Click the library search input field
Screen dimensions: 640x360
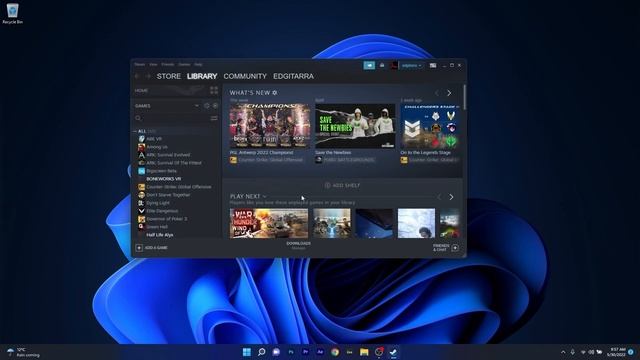[176, 118]
